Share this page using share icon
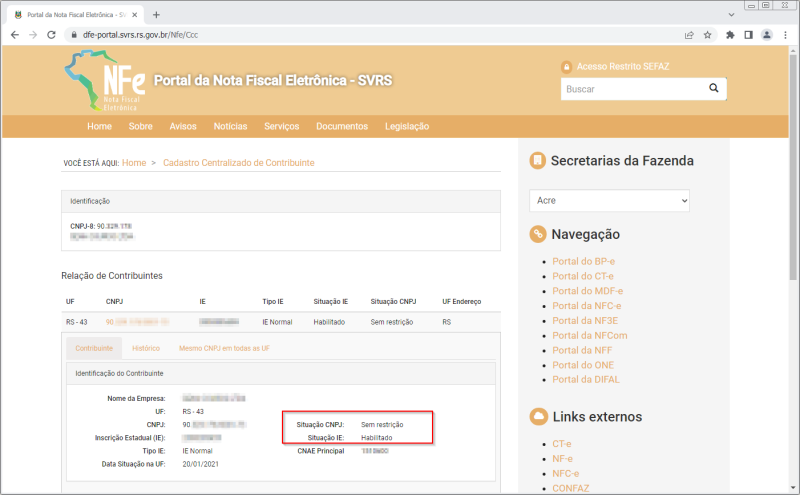 pos(689,35)
